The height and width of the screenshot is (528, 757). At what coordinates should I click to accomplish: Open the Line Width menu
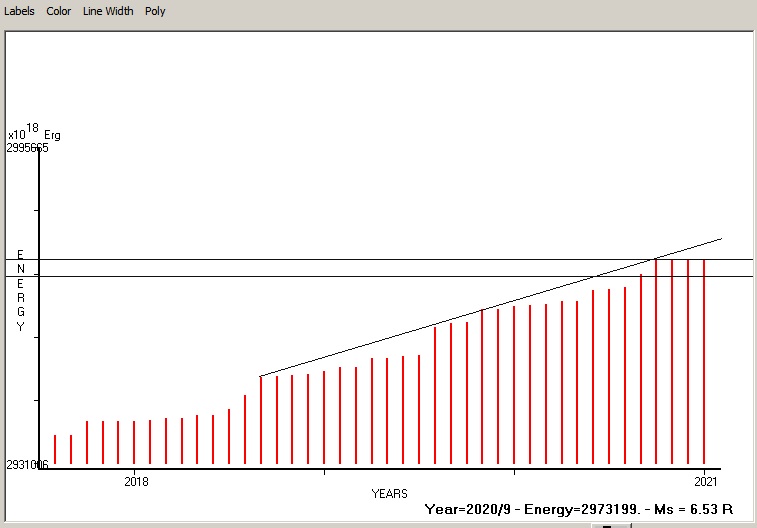[x=106, y=11]
